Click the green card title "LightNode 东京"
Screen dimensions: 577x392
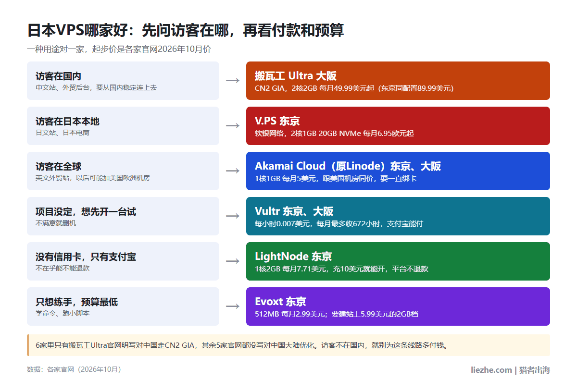point(293,256)
